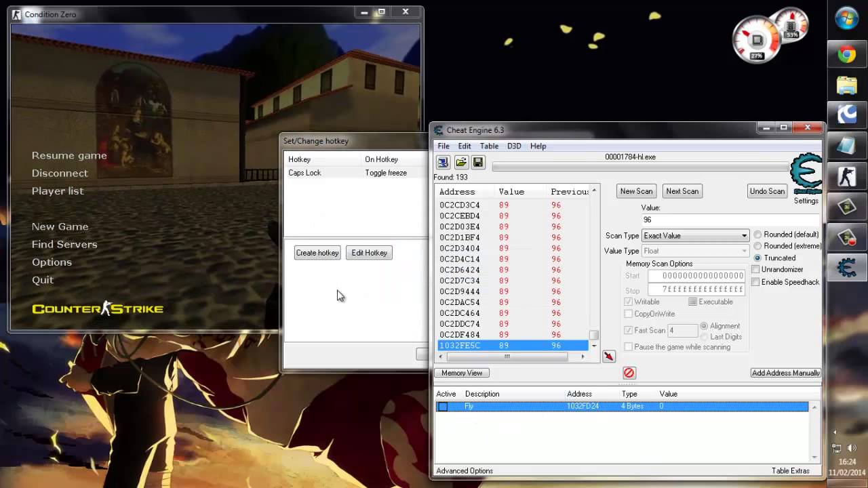Click the save floppy disk icon in Cheat Engine
Viewport: 868px width, 488px height.
coord(478,163)
